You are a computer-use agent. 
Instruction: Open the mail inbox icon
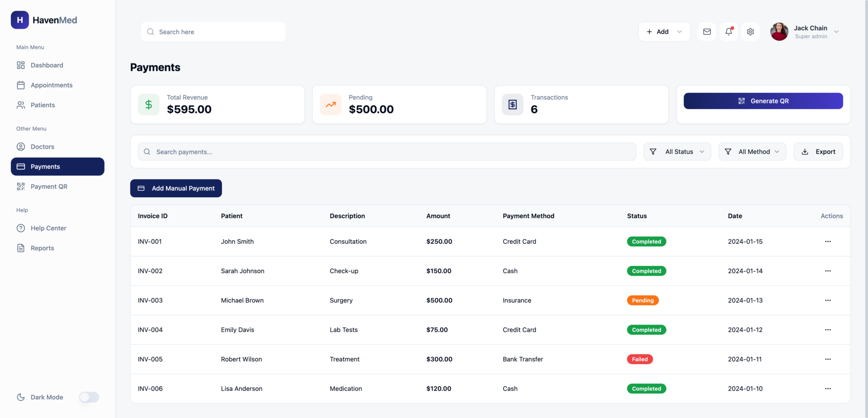707,32
